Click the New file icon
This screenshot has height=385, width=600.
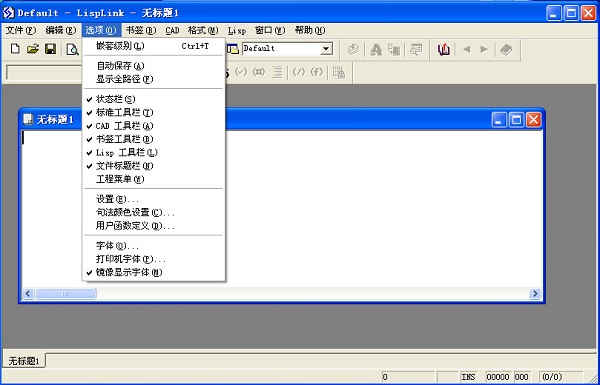15,49
